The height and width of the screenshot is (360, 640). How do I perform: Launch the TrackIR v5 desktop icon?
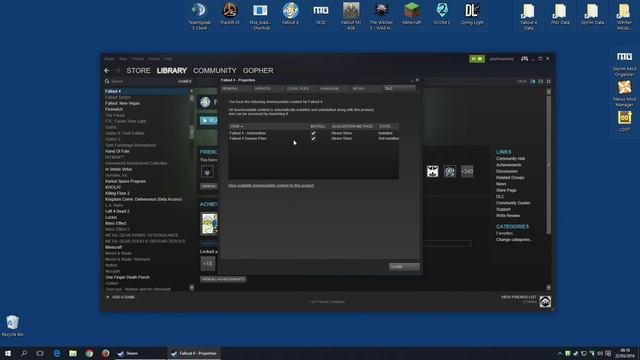[x=230, y=13]
